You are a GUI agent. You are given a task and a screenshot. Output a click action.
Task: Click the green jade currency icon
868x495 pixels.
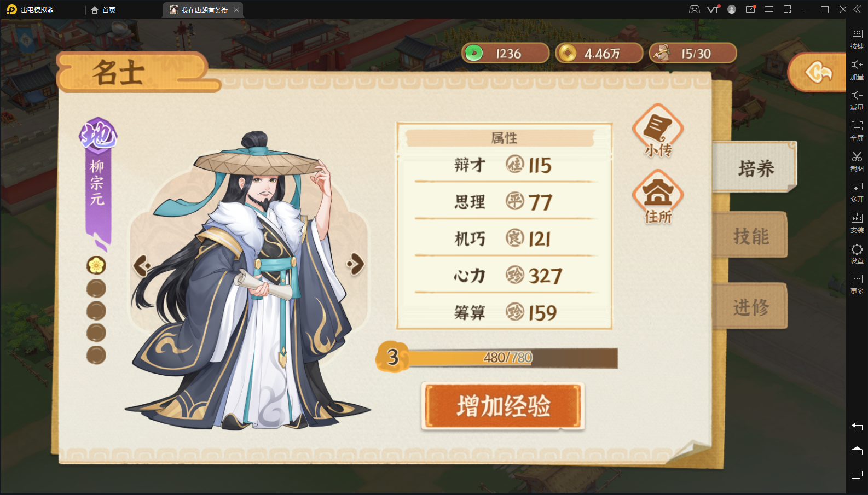(474, 53)
